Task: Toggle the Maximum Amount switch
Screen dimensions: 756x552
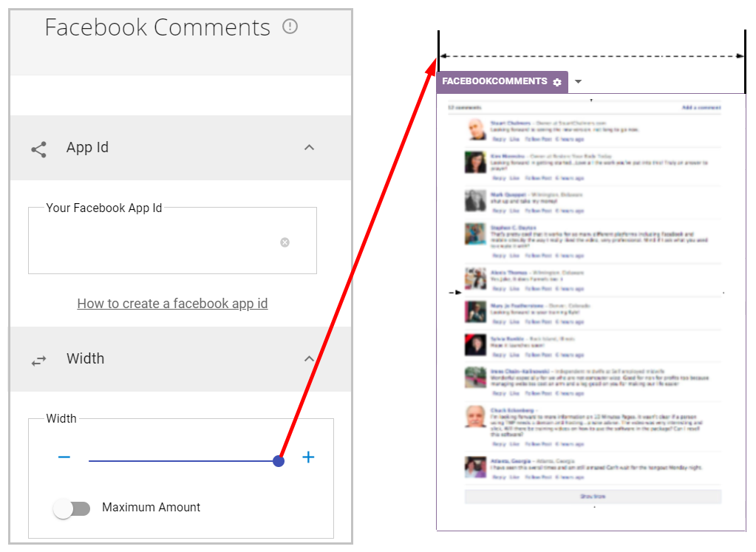Action: point(72,508)
